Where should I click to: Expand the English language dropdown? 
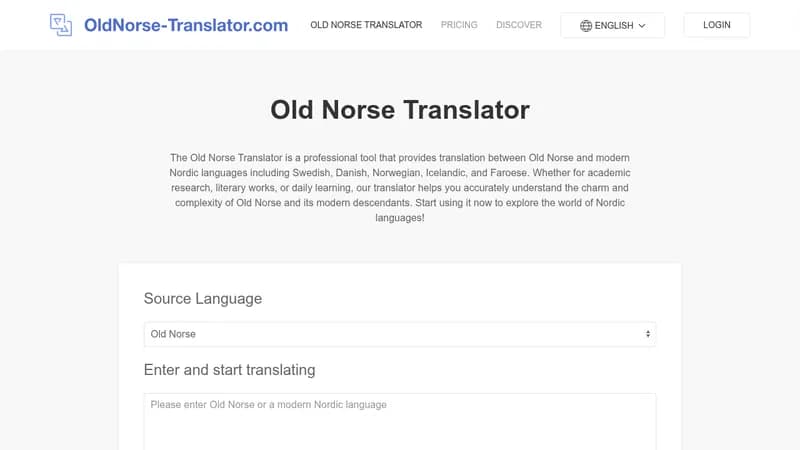[613, 26]
